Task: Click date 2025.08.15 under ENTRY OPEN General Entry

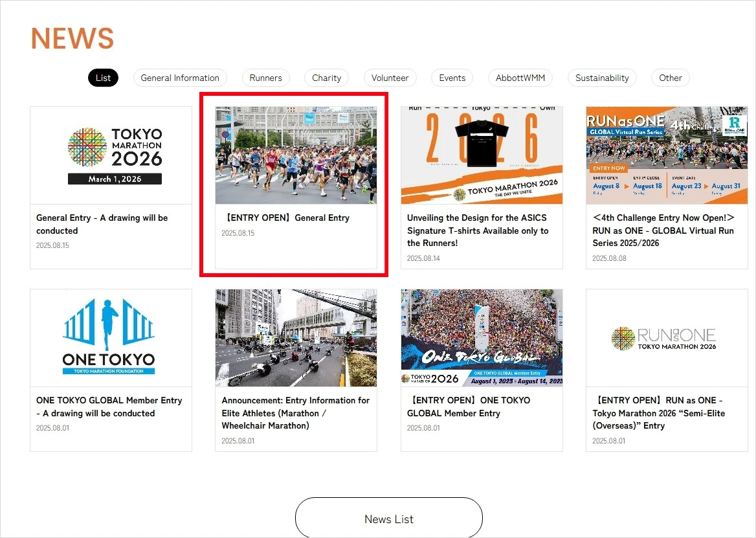Action: click(x=238, y=233)
